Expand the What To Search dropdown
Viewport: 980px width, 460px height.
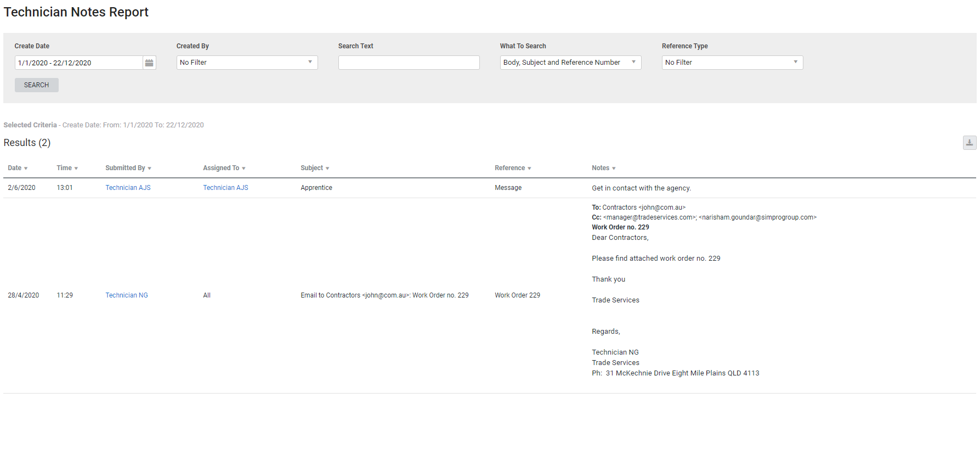pos(570,63)
